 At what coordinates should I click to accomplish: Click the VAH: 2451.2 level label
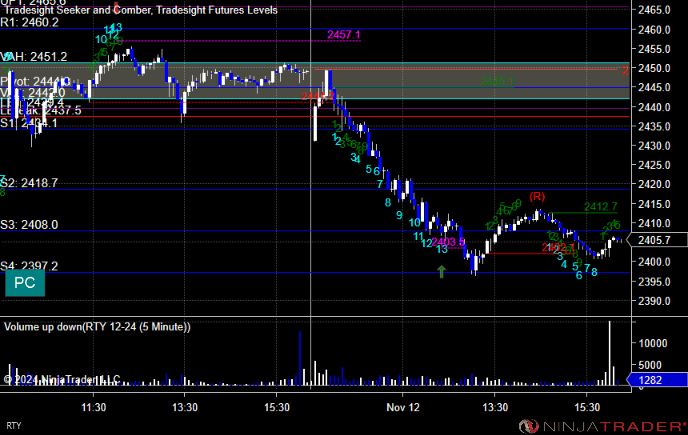pyautogui.click(x=34, y=57)
